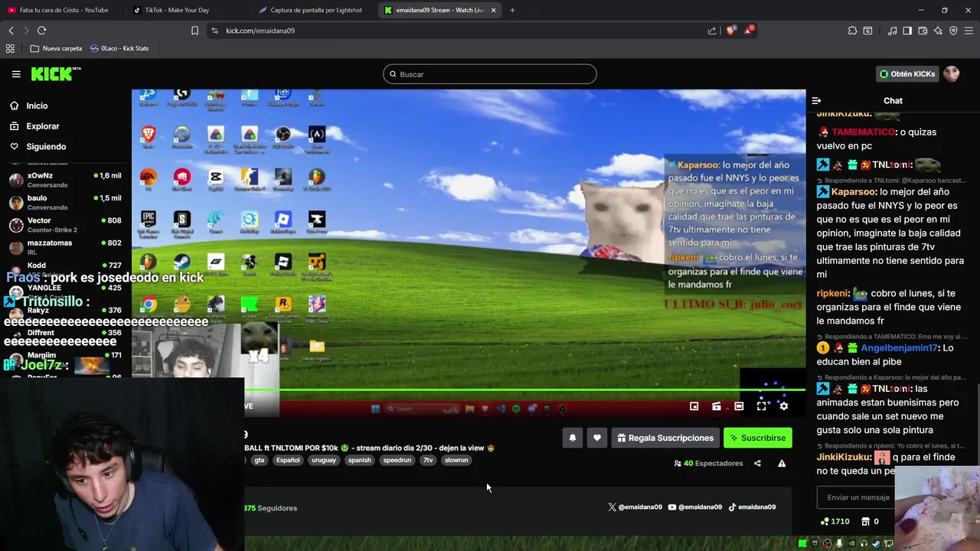Click the browser back arrow
The width and height of the screenshot is (980, 551).
pyautogui.click(x=11, y=31)
